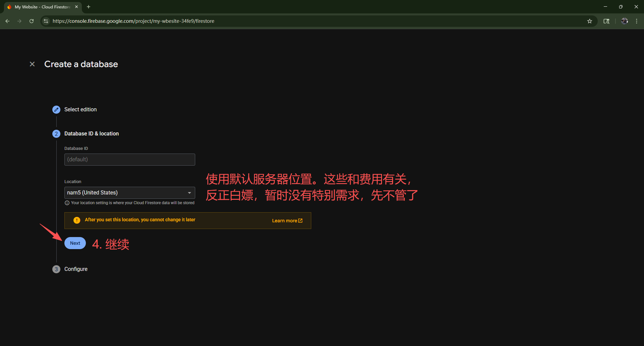Select the My Website - Cloud Firestore tab
Viewport: 644px width, 346px height.
point(42,7)
